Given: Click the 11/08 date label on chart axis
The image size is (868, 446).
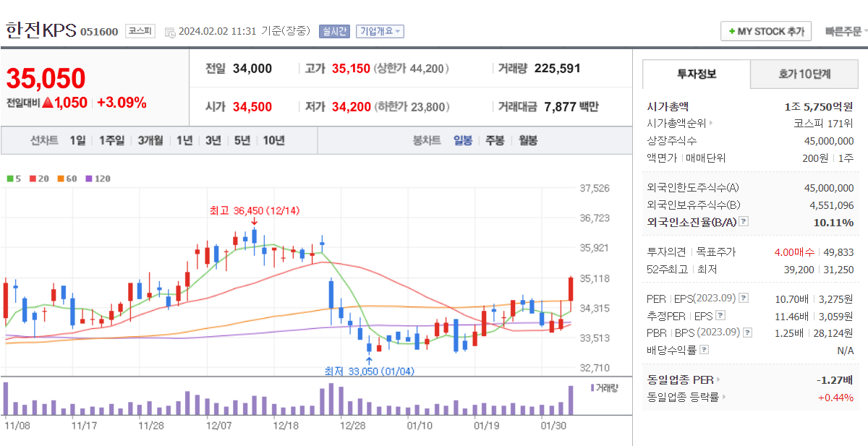Looking at the screenshot, I should [17, 425].
